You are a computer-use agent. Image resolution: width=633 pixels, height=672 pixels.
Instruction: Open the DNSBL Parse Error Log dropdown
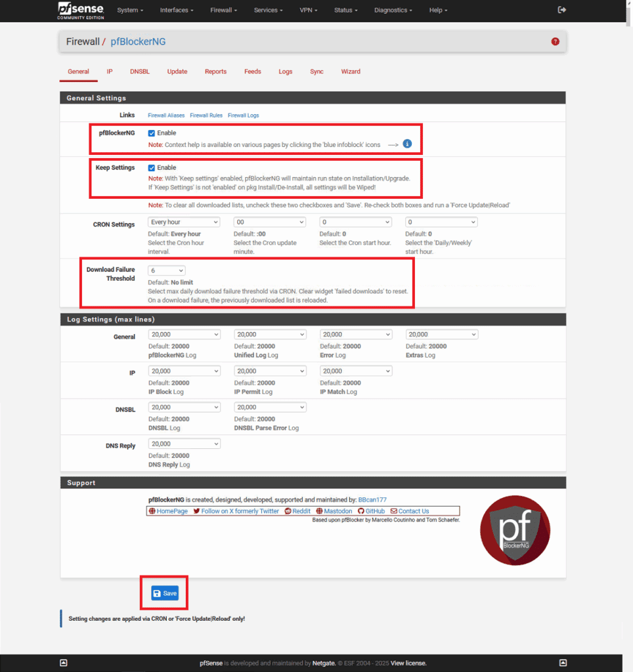click(270, 407)
